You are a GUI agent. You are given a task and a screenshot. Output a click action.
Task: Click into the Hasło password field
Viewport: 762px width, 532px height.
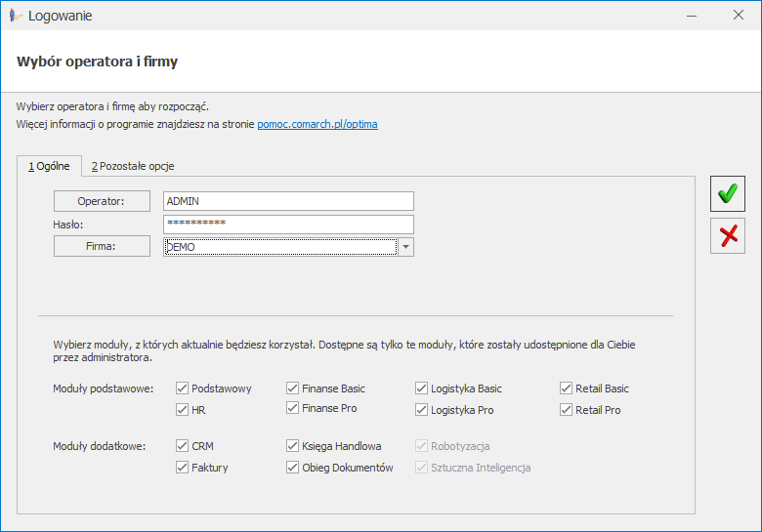(288, 224)
